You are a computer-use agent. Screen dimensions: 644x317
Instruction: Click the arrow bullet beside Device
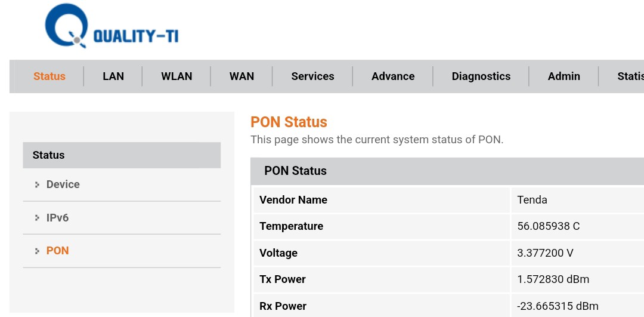[x=37, y=185]
